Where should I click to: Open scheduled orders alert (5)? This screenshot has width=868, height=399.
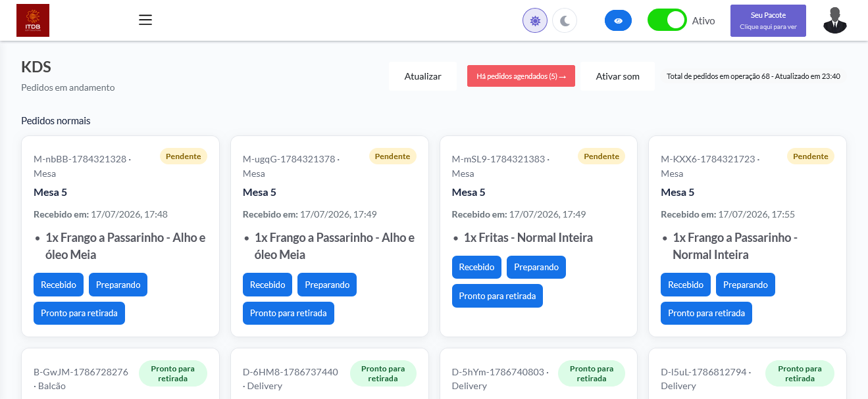tap(521, 76)
